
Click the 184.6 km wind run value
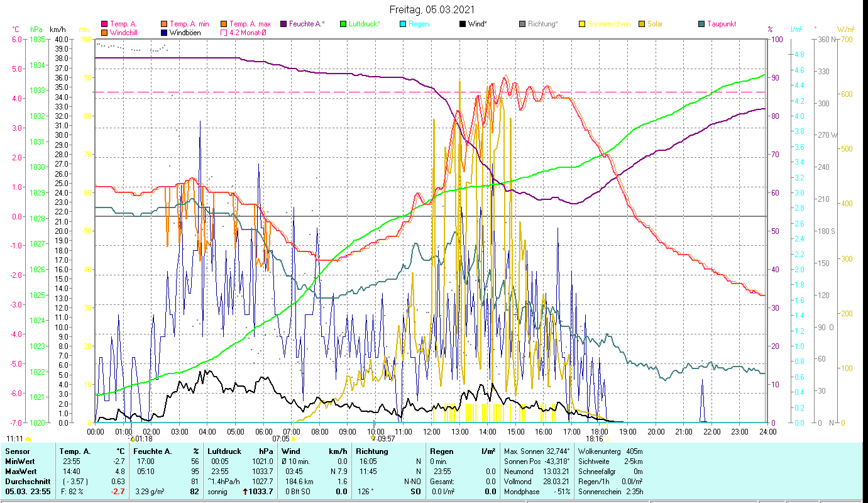click(x=298, y=481)
